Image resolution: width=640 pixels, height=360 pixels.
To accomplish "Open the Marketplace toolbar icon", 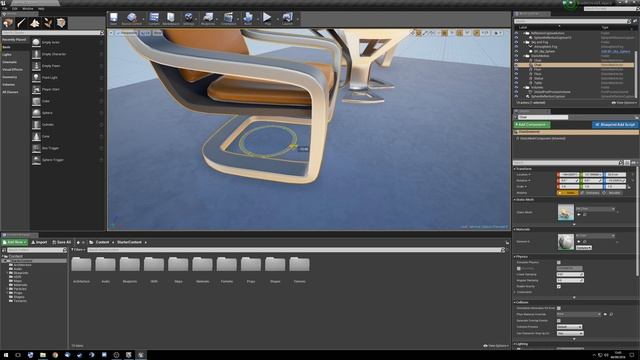I will (171, 18).
